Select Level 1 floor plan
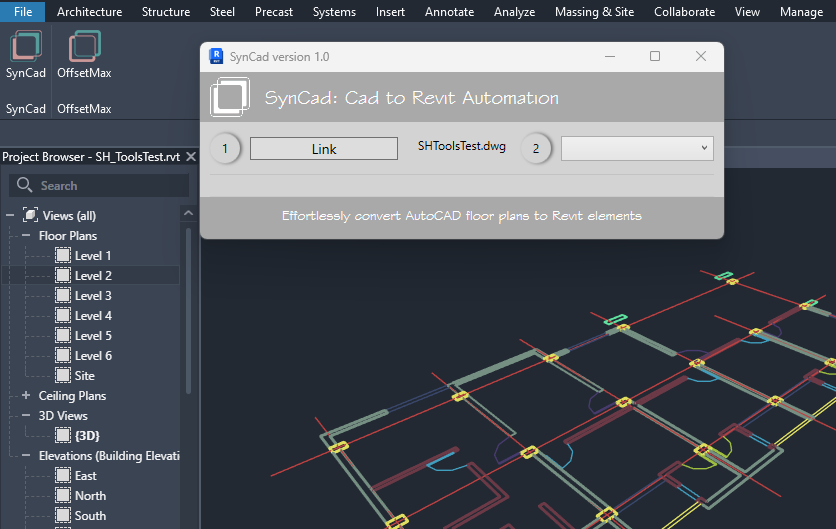 pos(93,255)
